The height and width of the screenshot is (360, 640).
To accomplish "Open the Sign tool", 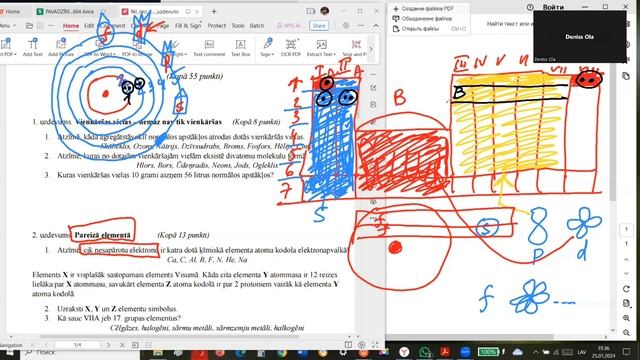I will pos(267,47).
